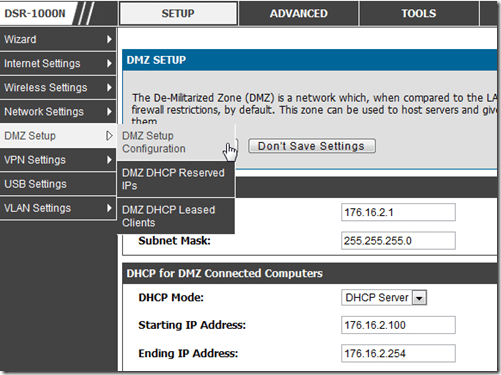Open Internet Settings menu

pyautogui.click(x=58, y=63)
